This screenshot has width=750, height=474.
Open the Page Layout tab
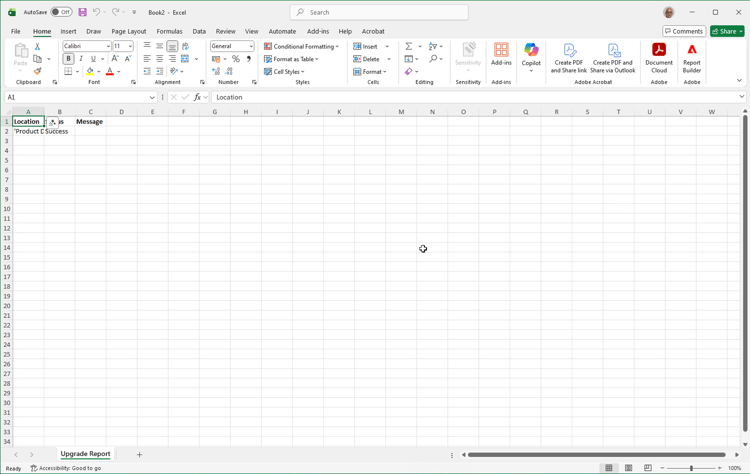point(129,31)
